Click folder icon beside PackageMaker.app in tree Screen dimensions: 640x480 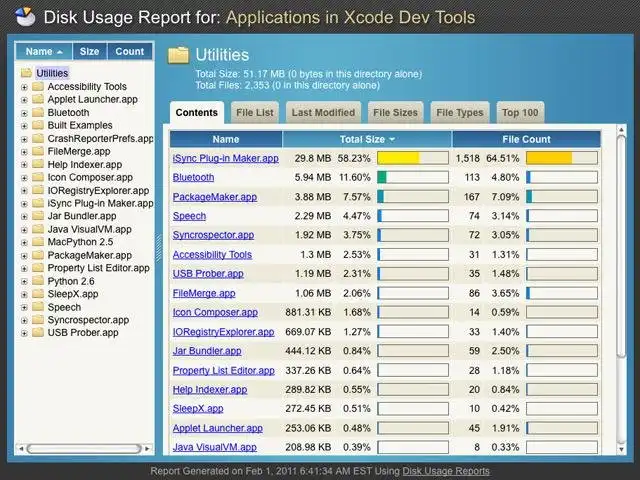[x=38, y=255]
